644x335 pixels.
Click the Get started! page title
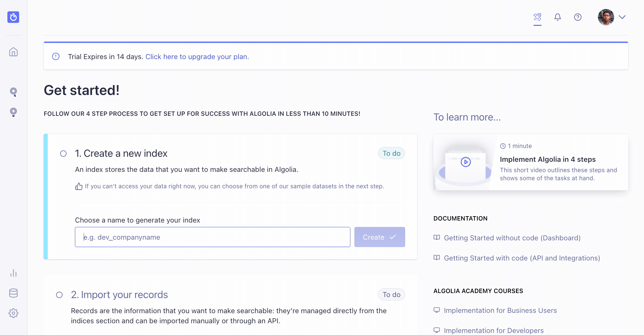(x=82, y=90)
